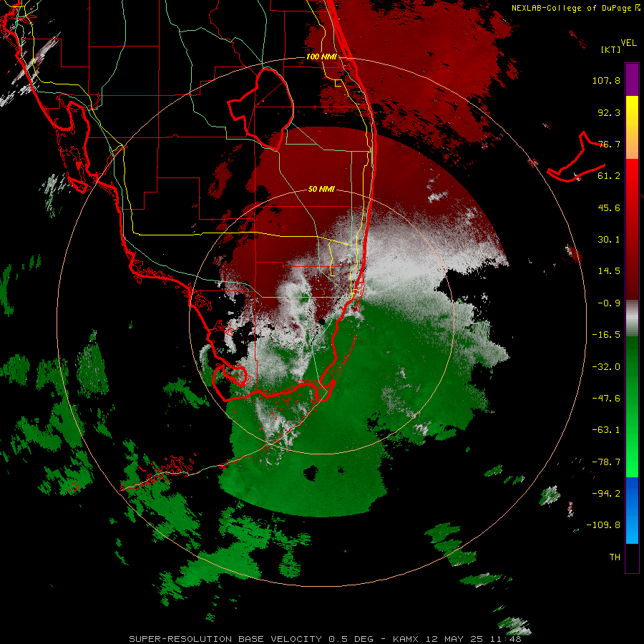This screenshot has width=644, height=644.
Task: Select the -47.6 legend value
Action: (x=606, y=399)
